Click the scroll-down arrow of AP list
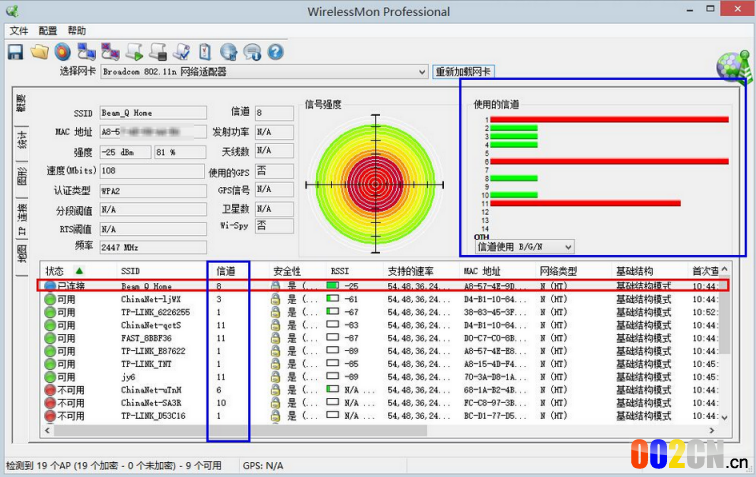Screen dimensions: 756x477 [x=724, y=417]
